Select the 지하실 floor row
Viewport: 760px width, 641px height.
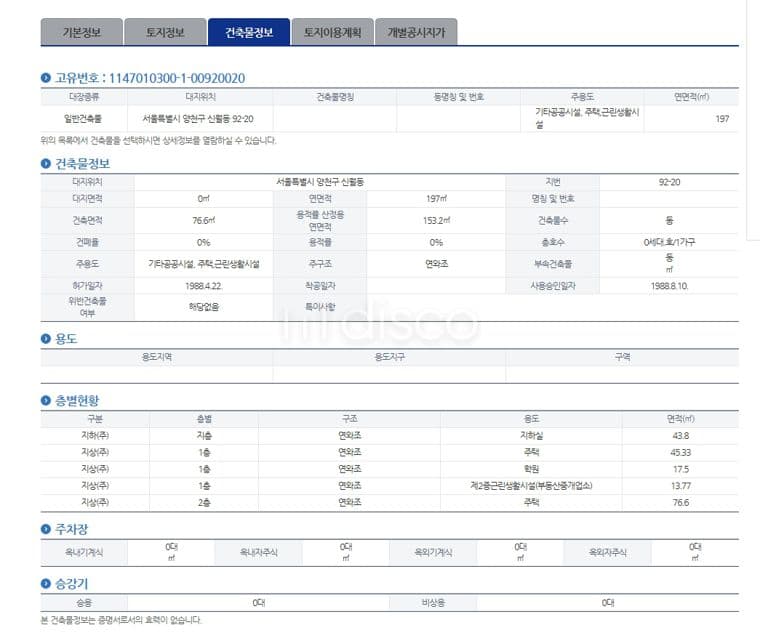click(390, 435)
